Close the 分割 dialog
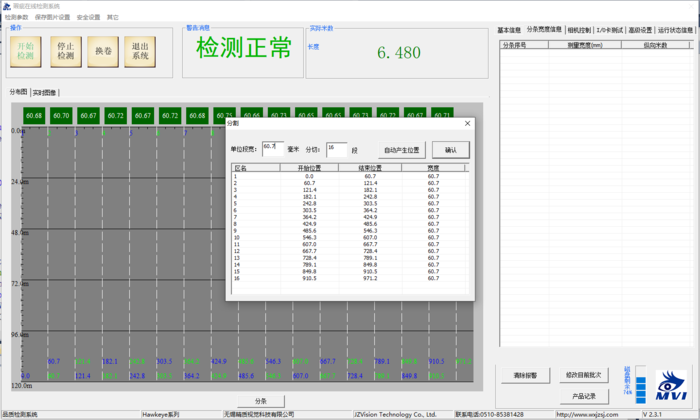 [x=467, y=123]
